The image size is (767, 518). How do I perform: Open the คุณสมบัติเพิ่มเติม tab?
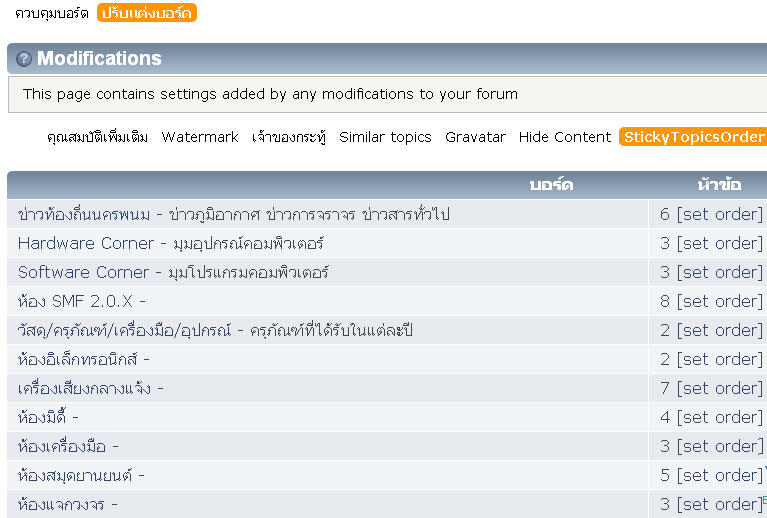[x=98, y=137]
